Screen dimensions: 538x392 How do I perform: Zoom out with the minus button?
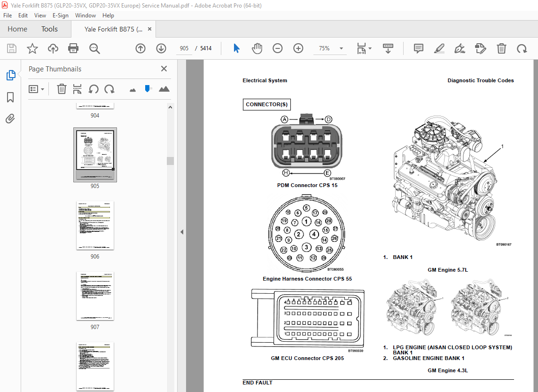(278, 48)
